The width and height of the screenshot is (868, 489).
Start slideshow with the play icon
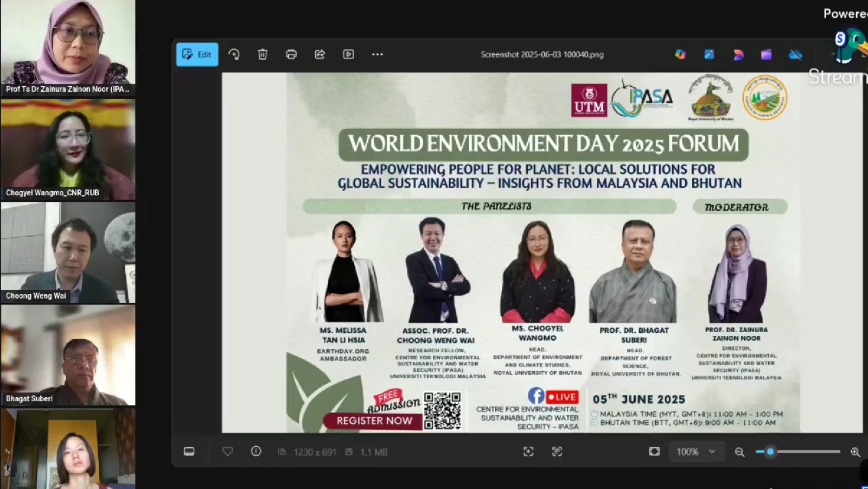348,54
